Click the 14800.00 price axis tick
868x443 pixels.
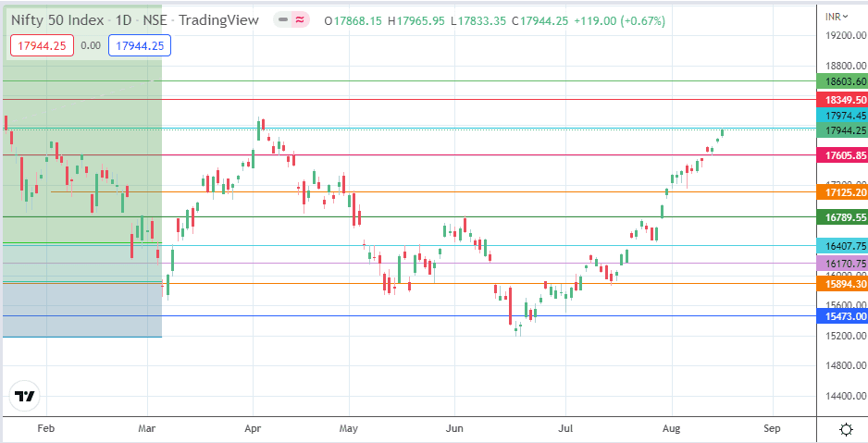(844, 365)
